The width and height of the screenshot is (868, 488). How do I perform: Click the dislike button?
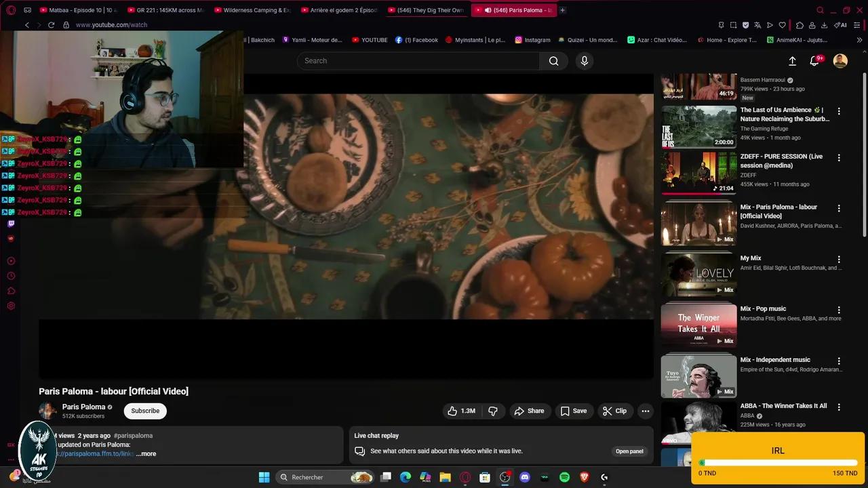pos(493,411)
